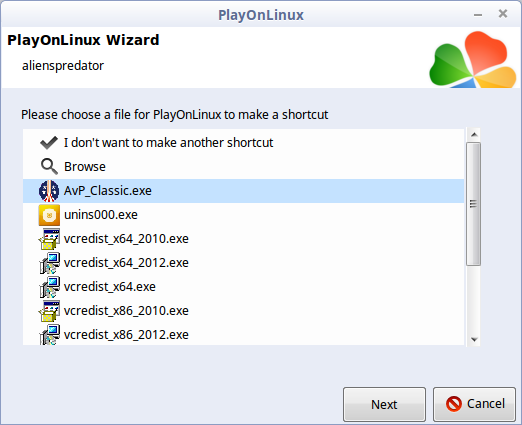Click the vcredist_x86_2012.exe setup icon
The image size is (522, 425).
click(49, 334)
